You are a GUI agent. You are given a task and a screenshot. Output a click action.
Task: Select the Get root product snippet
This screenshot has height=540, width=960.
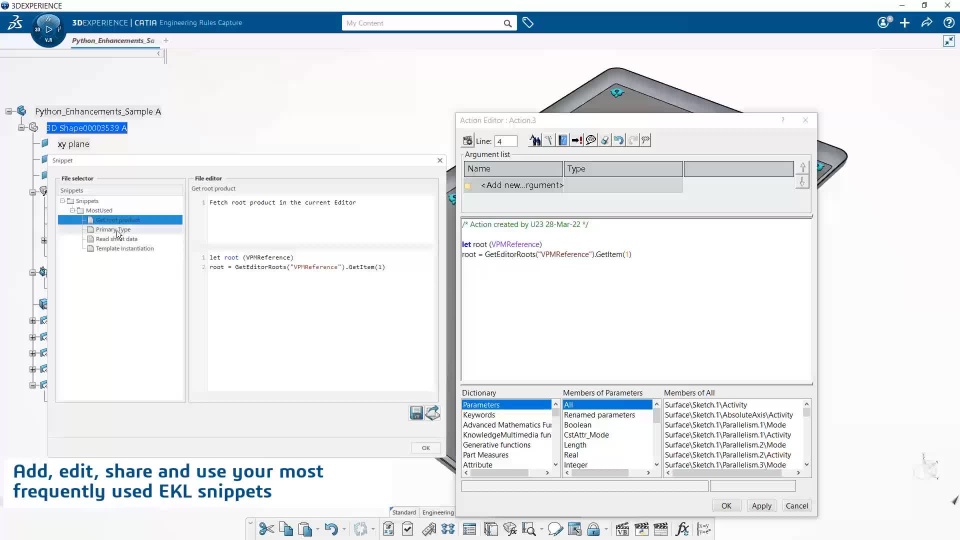(120, 220)
